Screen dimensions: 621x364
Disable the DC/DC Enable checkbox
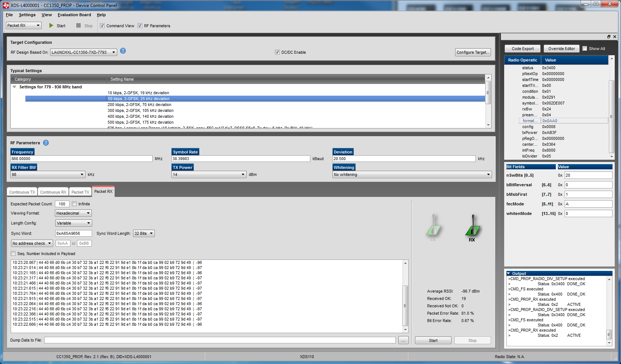point(277,52)
